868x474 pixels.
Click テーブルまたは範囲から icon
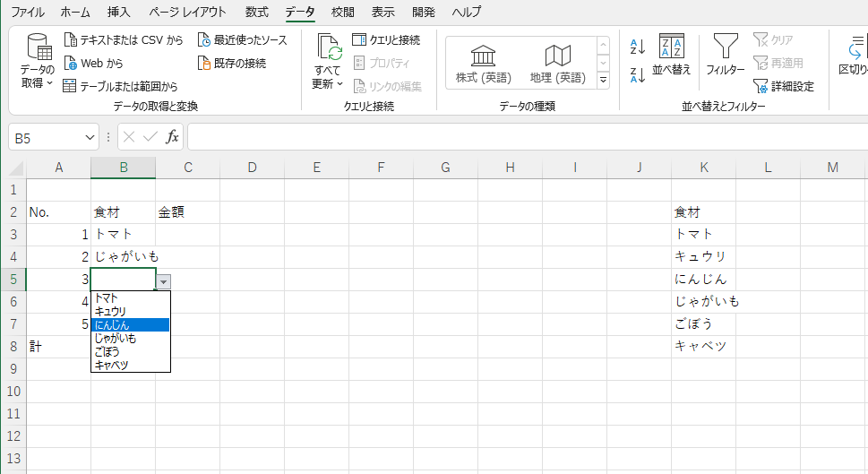pos(69,86)
